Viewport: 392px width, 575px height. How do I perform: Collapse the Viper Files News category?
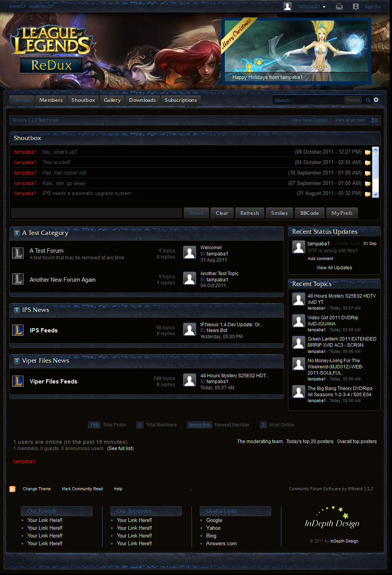point(17,361)
